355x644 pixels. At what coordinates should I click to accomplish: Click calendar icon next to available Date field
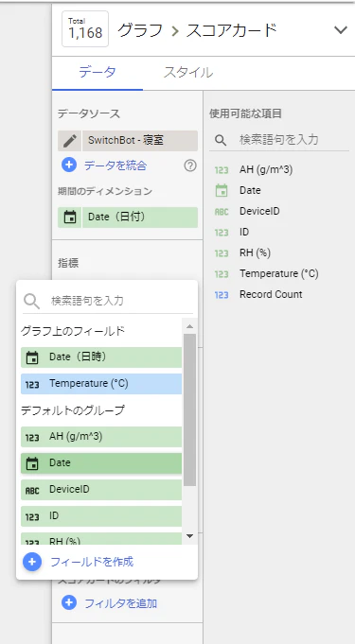point(222,191)
